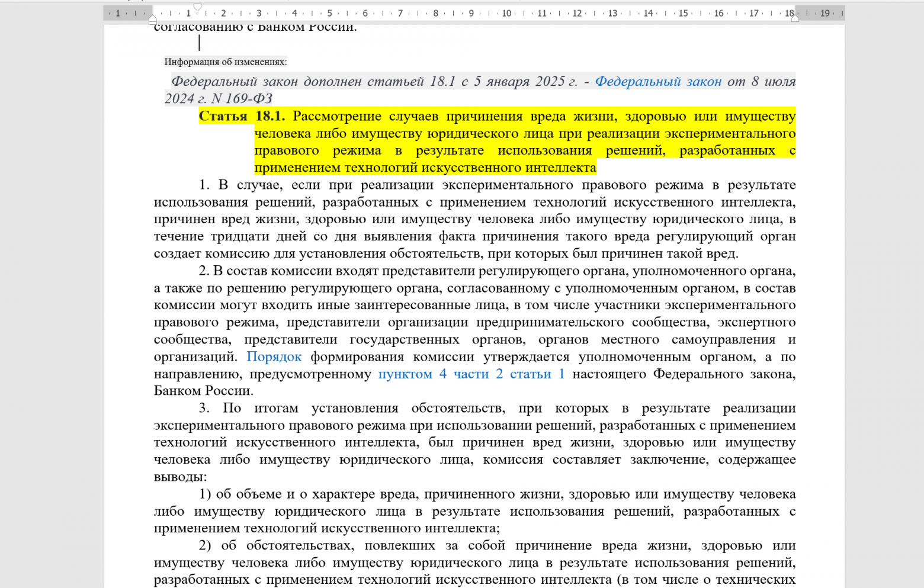
Task: Click the ruler at the 1 cm mark
Action: pyautogui.click(x=188, y=12)
